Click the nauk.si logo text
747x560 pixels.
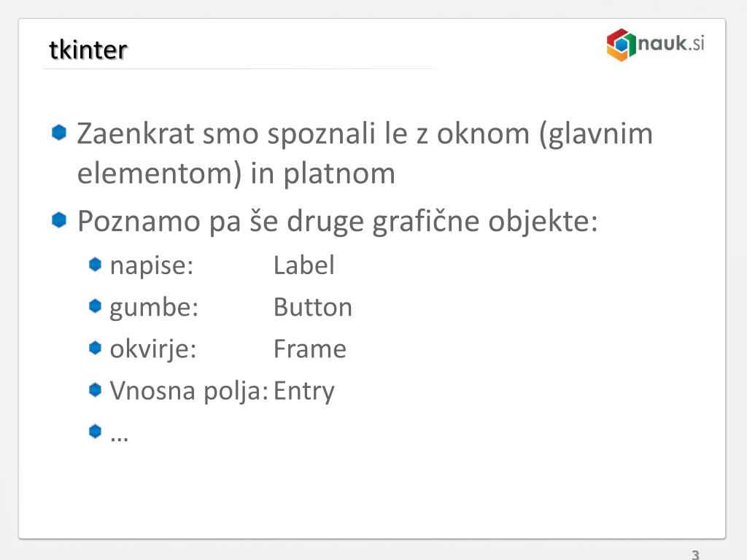[671, 43]
